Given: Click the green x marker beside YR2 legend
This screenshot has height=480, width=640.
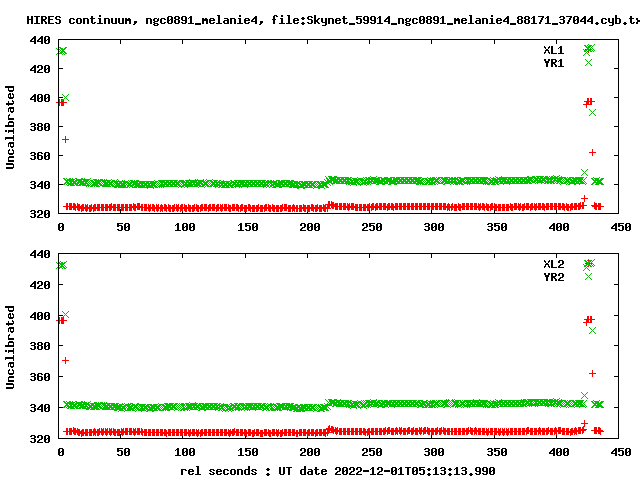Looking at the screenshot, I should click(588, 276).
